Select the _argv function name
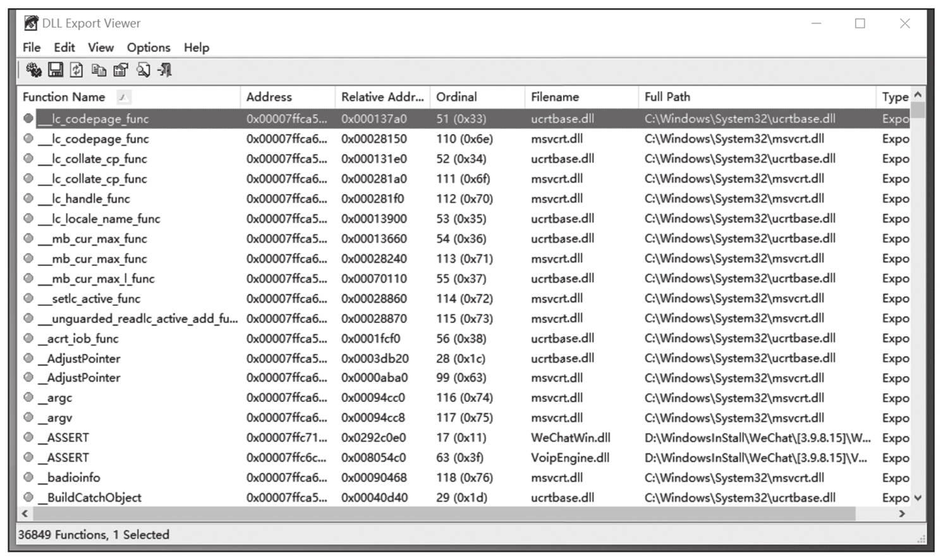Image resolution: width=943 pixels, height=560 pixels. point(55,418)
